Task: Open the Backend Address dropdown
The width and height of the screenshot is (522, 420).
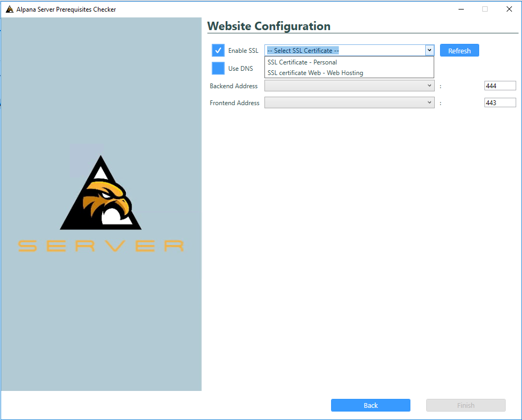Action: (x=349, y=86)
